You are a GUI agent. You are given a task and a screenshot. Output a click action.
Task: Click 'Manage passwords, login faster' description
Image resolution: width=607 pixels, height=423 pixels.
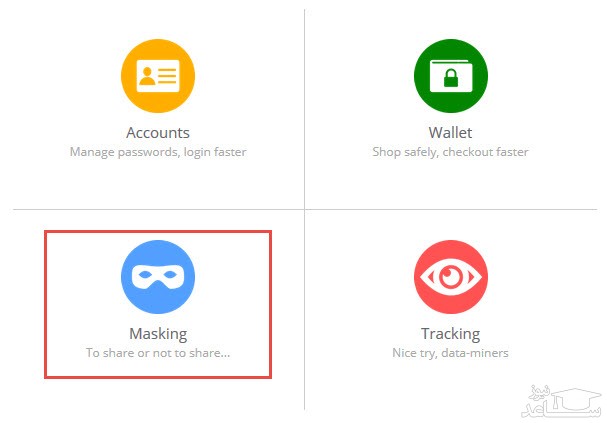pyautogui.click(x=158, y=152)
